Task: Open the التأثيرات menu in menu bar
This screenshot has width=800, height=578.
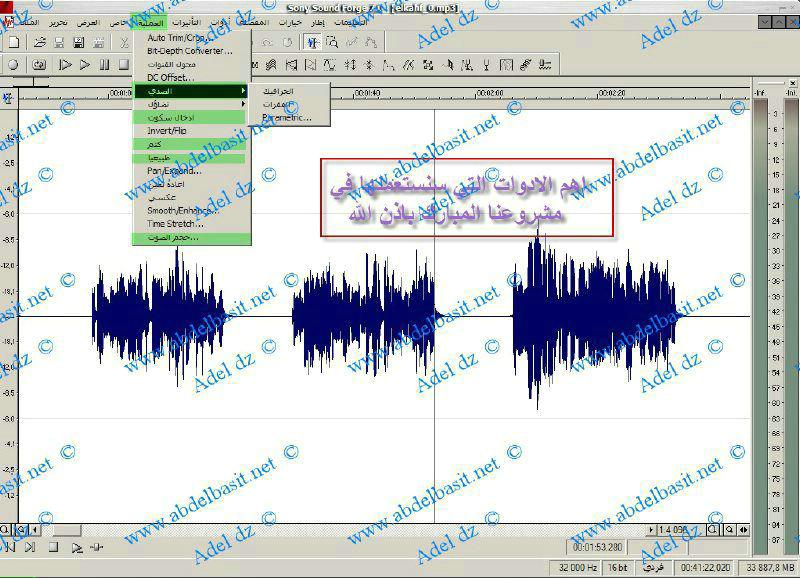Action: click(x=186, y=23)
